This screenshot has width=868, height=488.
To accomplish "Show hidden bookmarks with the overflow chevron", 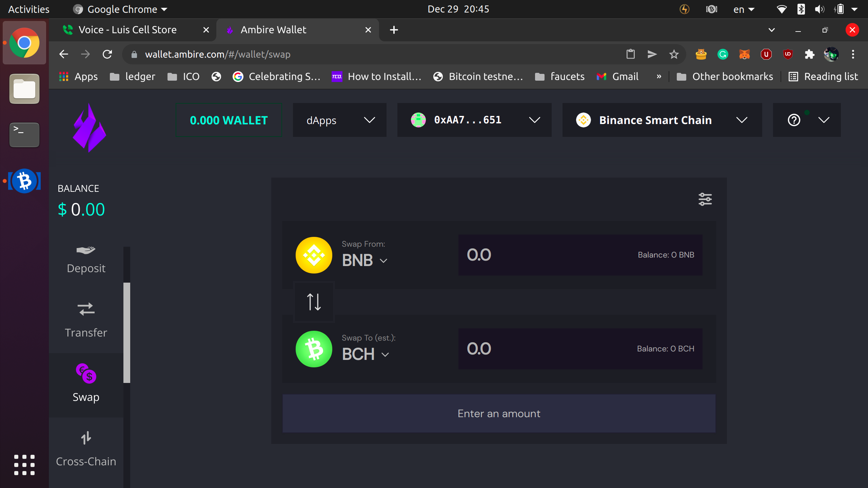I will [x=659, y=77].
